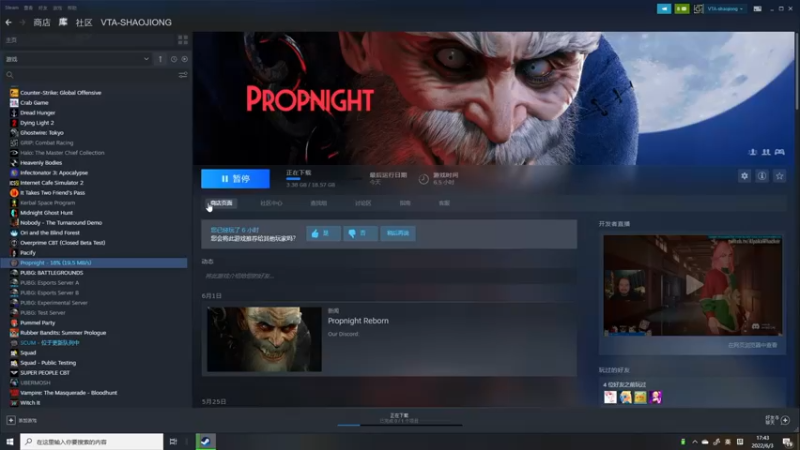Open the Steam menu
The image size is (800, 450).
[12, 8]
